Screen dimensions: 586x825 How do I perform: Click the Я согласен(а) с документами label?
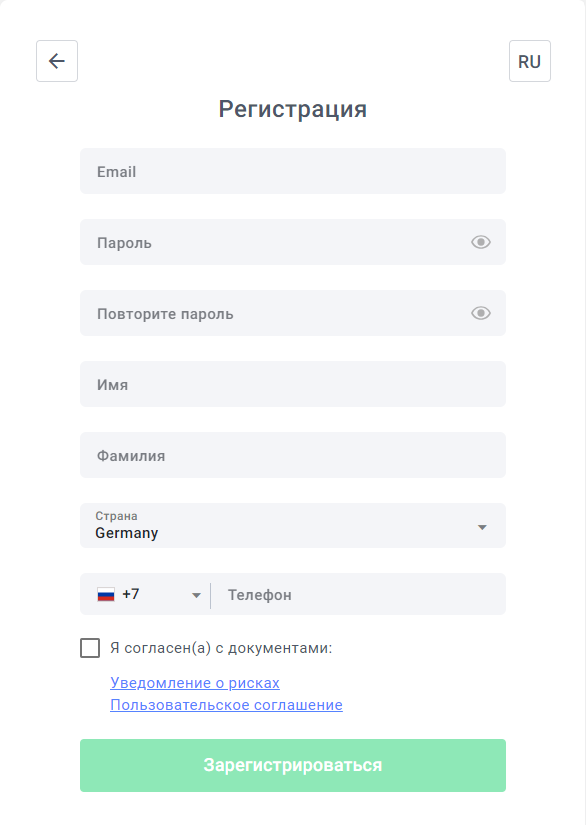click(x=221, y=648)
